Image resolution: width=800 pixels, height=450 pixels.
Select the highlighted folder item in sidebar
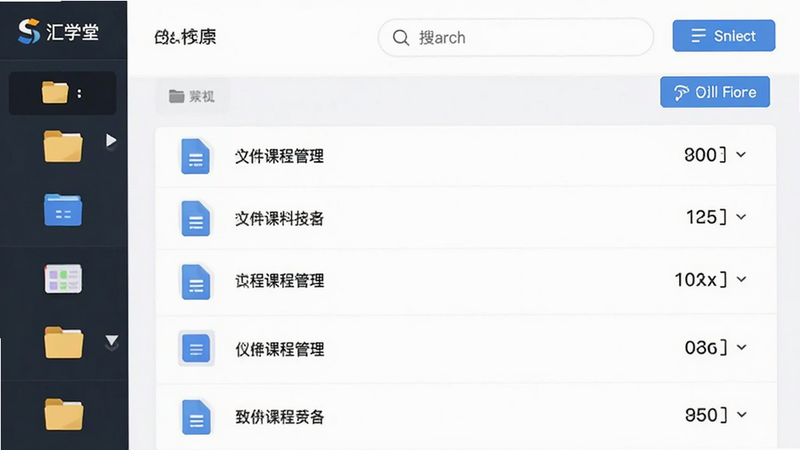click(62, 93)
